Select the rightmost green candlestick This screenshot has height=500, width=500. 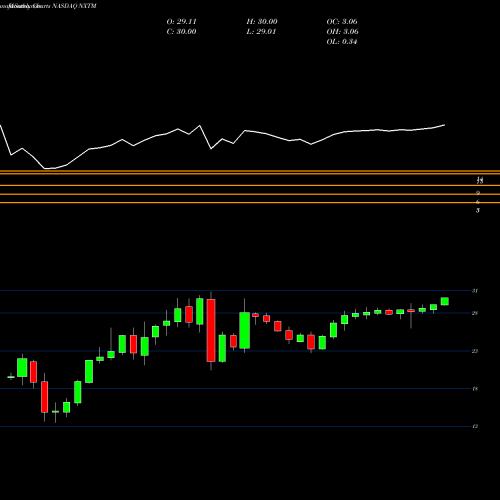pyautogui.click(x=445, y=301)
